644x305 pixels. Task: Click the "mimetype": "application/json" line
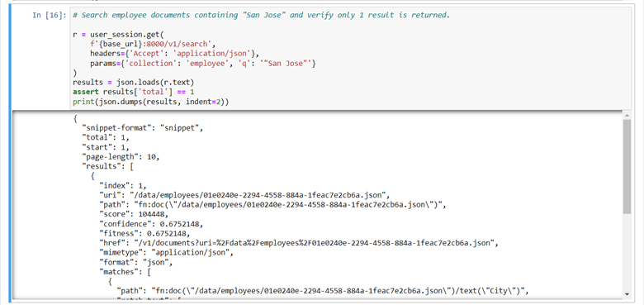[x=166, y=253]
